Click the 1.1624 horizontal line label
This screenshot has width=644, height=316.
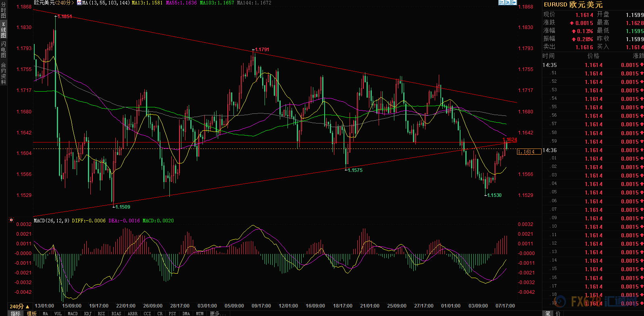coord(510,140)
